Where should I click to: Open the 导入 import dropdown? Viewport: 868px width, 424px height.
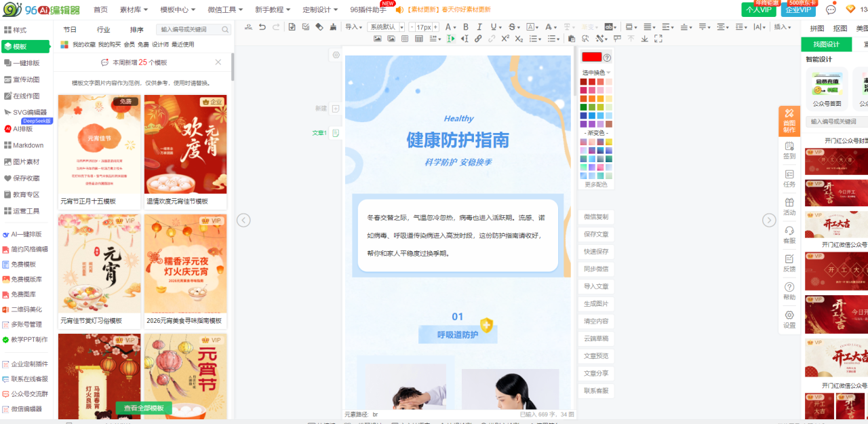point(353,27)
